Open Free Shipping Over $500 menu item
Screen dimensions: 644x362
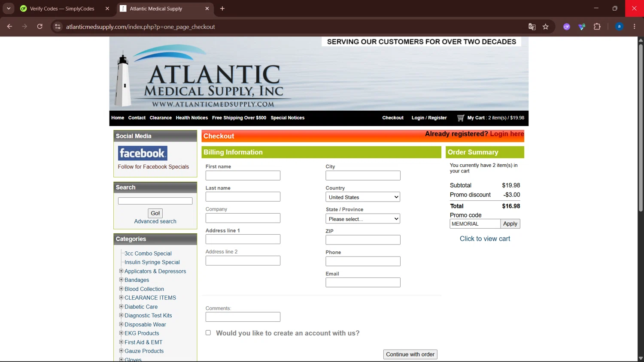(x=239, y=118)
